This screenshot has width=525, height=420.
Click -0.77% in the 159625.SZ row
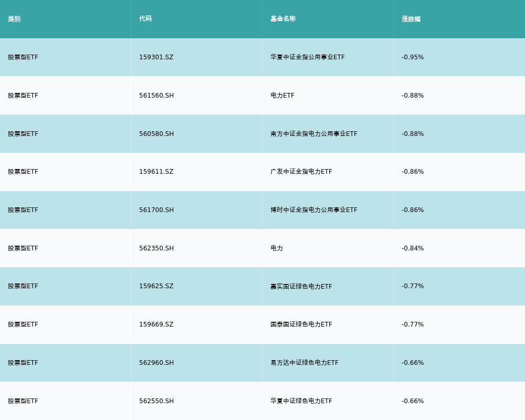point(413,286)
